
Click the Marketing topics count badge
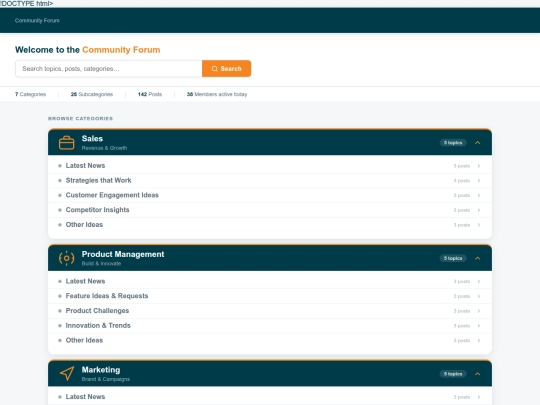click(453, 374)
